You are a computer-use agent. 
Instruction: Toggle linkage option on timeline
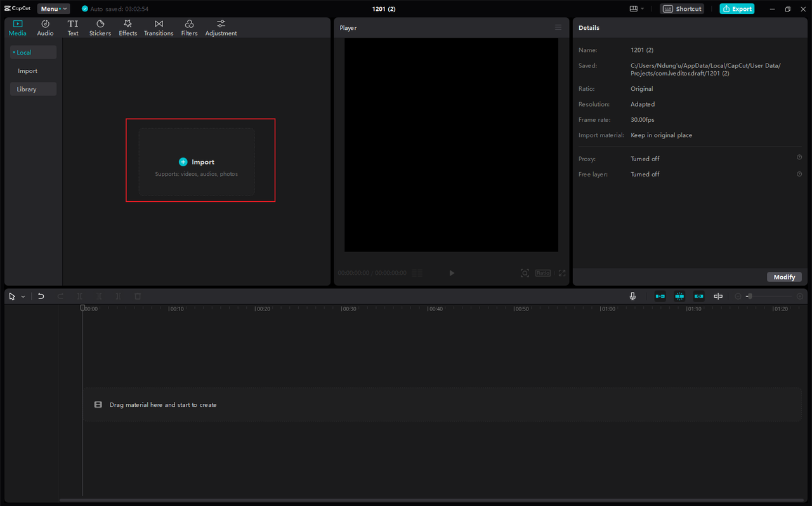click(x=698, y=296)
